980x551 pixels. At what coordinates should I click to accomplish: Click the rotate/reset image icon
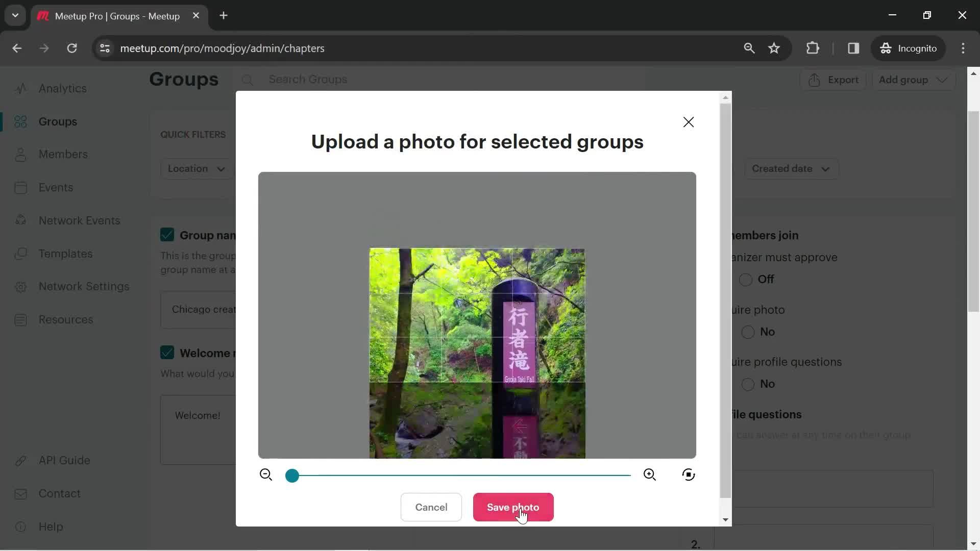coord(689,475)
